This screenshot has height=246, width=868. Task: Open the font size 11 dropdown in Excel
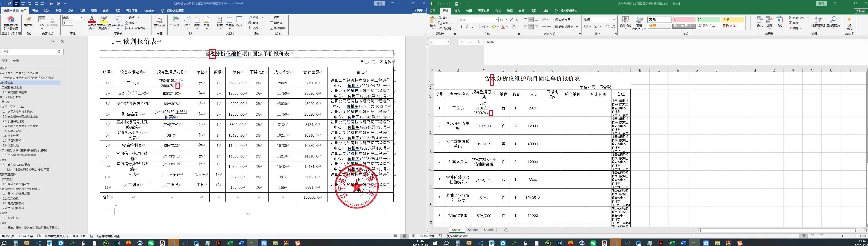click(x=506, y=20)
